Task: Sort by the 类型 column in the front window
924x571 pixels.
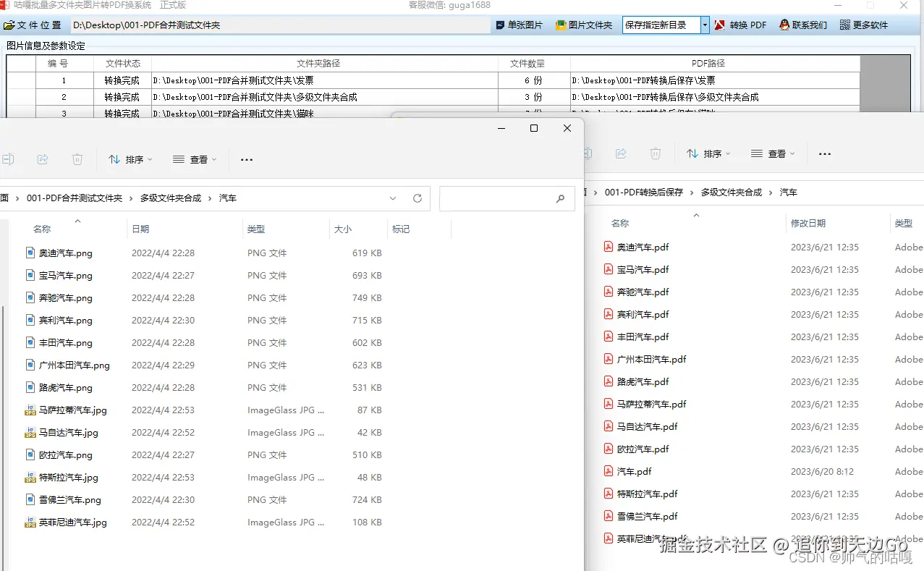Action: 256,229
